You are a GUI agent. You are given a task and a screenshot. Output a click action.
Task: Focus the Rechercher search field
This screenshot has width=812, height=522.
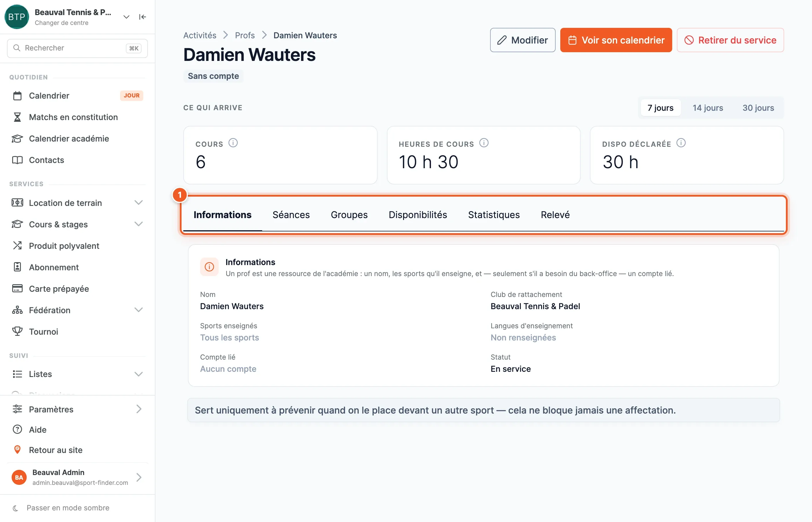[x=77, y=48]
